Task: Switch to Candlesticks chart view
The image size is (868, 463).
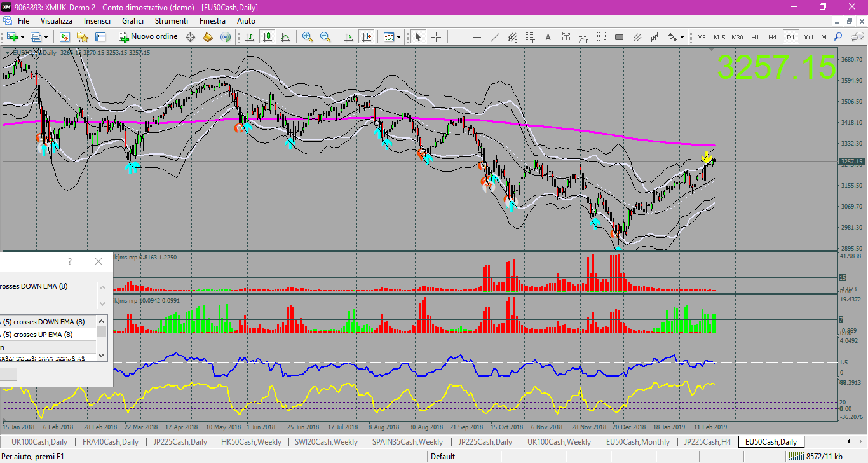Action: point(268,37)
